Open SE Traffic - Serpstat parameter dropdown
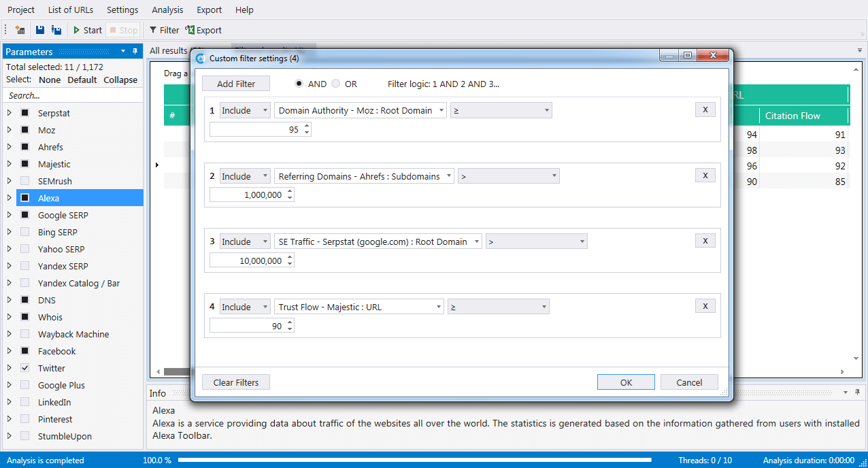This screenshot has width=868, height=468. [x=378, y=241]
